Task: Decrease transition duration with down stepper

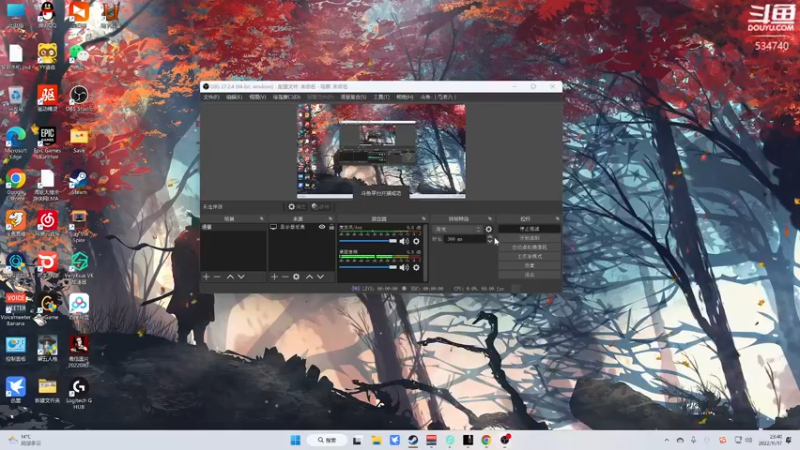Action: click(490, 241)
